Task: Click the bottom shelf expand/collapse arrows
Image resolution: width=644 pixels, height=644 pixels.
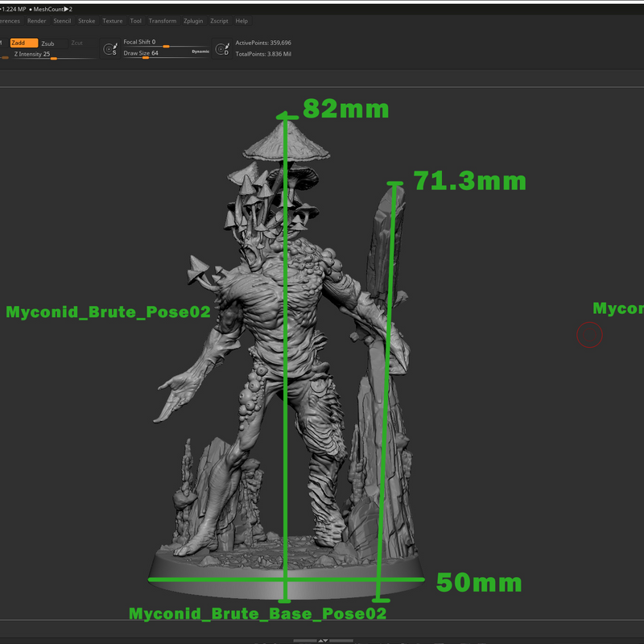Action: (323, 640)
